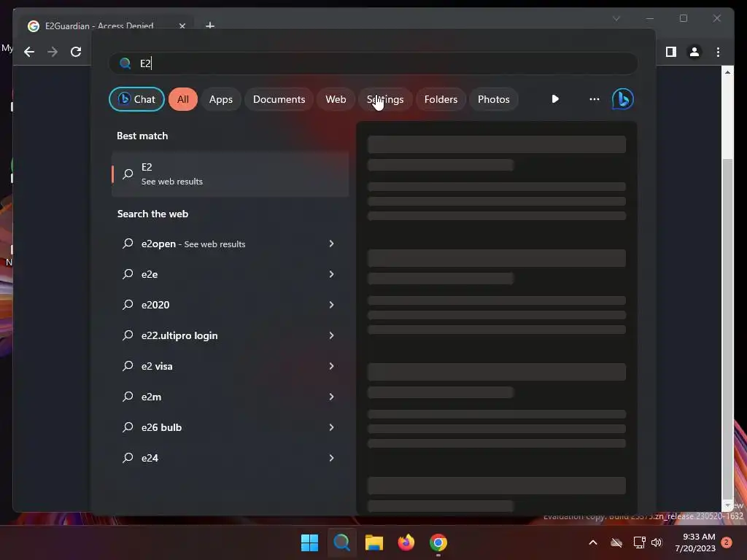Select the e26 bulb suggestion
This screenshot has height=560, width=747.
tap(230, 427)
